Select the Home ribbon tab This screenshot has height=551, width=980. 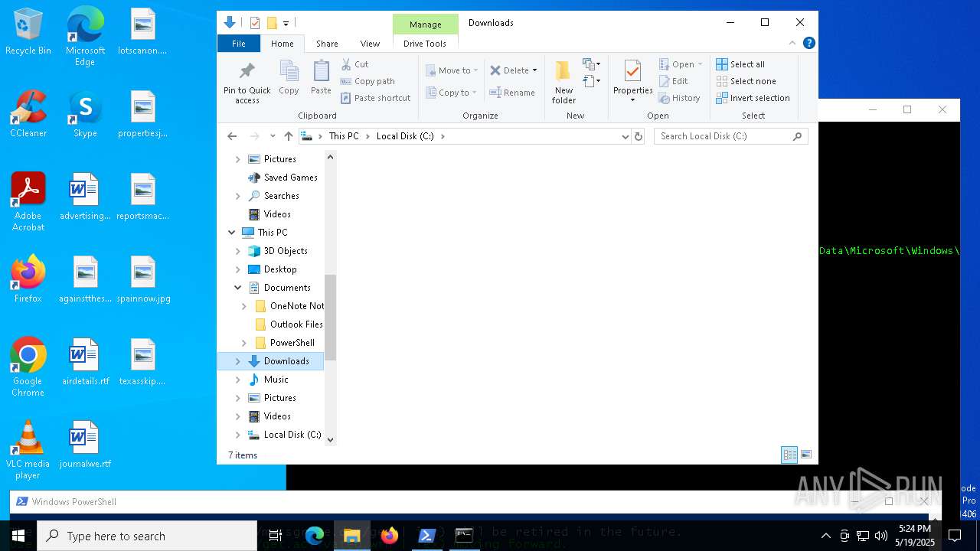(x=283, y=44)
